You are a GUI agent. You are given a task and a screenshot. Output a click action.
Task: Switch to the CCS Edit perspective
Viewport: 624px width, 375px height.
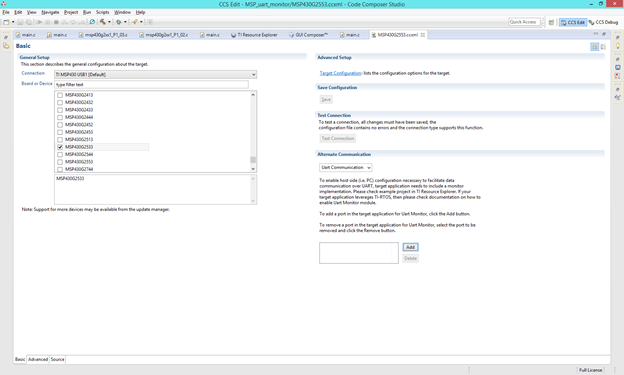coord(573,22)
